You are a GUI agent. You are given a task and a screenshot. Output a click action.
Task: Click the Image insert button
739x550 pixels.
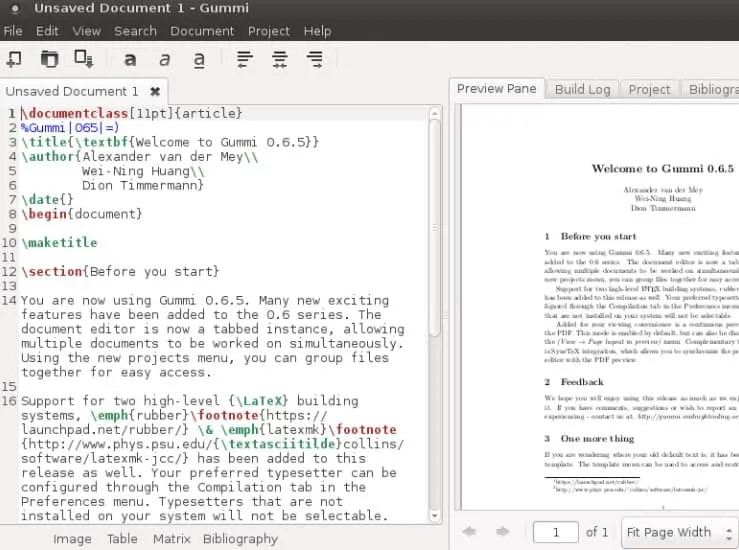tap(72, 539)
